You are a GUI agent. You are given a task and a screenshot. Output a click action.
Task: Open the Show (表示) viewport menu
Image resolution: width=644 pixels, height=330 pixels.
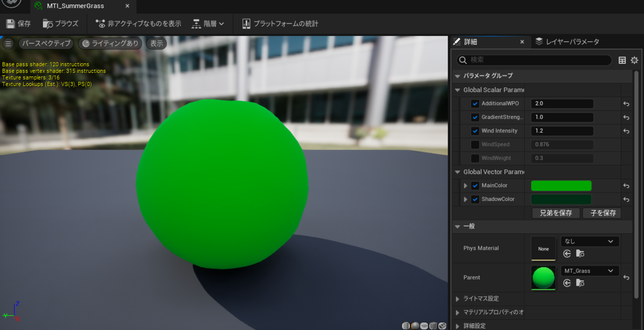coord(156,44)
